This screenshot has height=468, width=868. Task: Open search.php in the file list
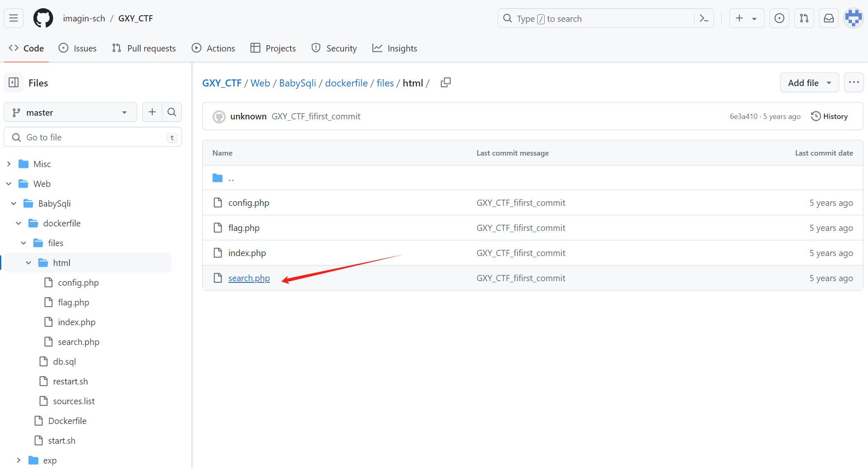(249, 278)
